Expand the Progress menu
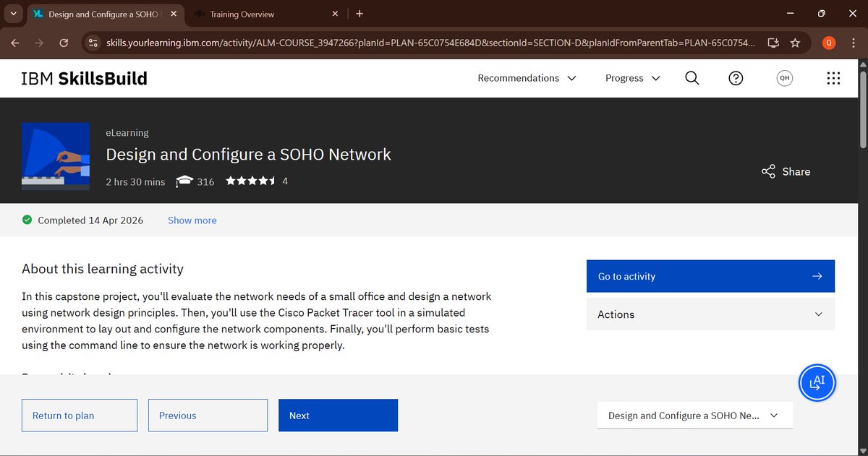 pos(632,78)
